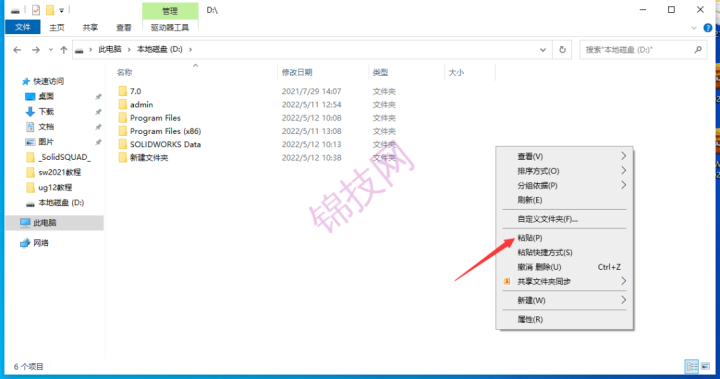Screen dimensions: 720x379
Task: Open the 分组依据(P) context submenu
Action: (565, 186)
